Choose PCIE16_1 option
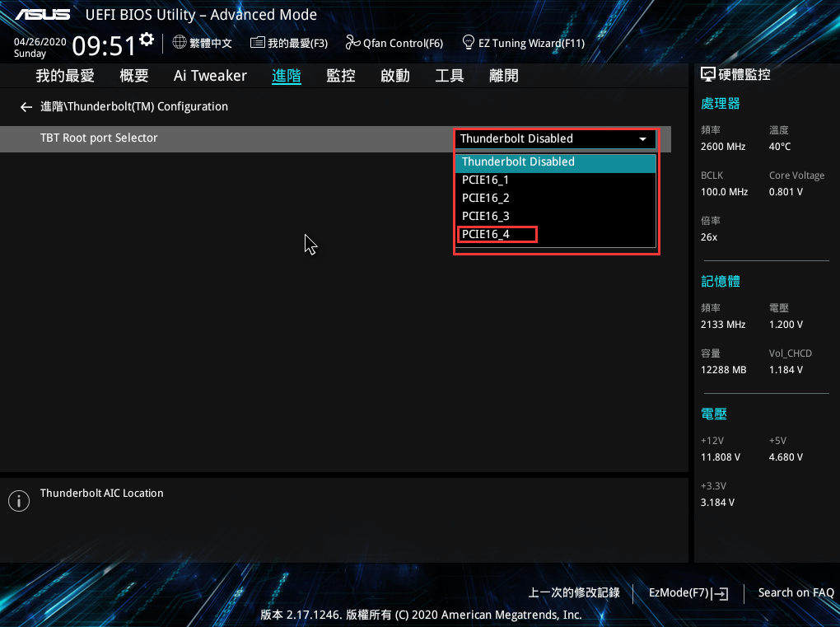The height and width of the screenshot is (627, 840). tap(485, 180)
